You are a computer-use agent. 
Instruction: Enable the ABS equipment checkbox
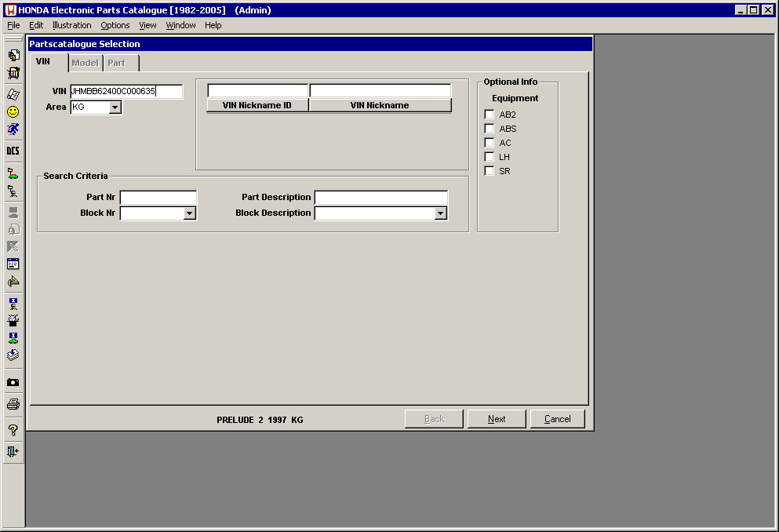(x=490, y=129)
